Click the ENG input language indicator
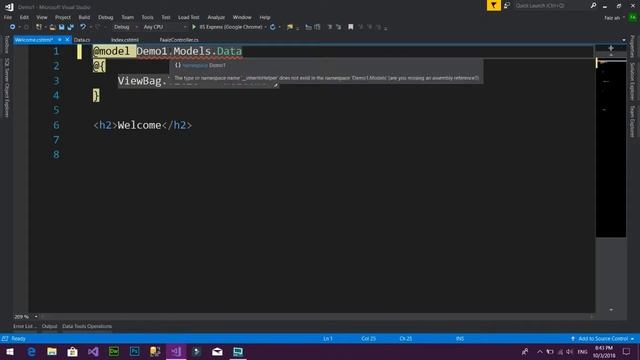640x360 pixels. pyautogui.click(x=582, y=351)
